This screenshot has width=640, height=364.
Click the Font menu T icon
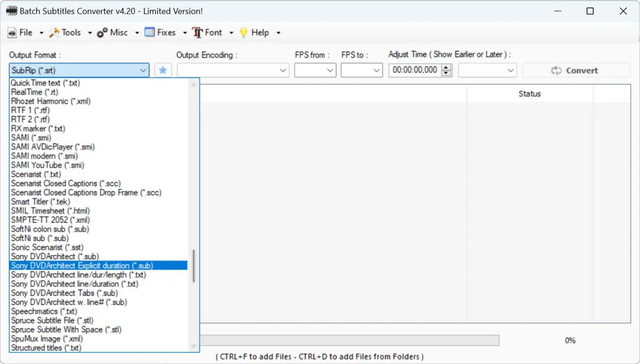(x=198, y=32)
